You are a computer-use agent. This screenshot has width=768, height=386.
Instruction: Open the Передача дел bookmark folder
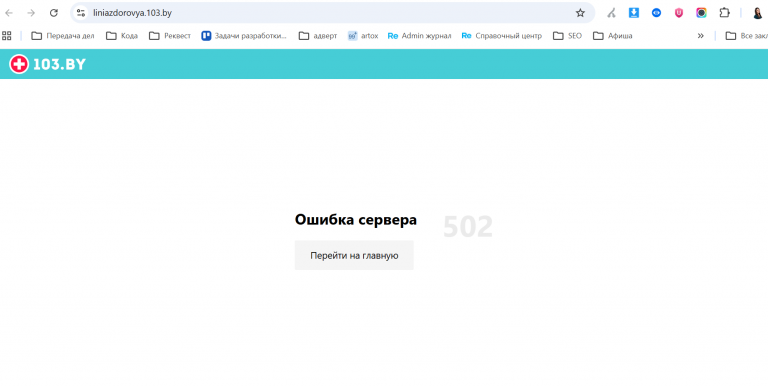[x=63, y=36]
